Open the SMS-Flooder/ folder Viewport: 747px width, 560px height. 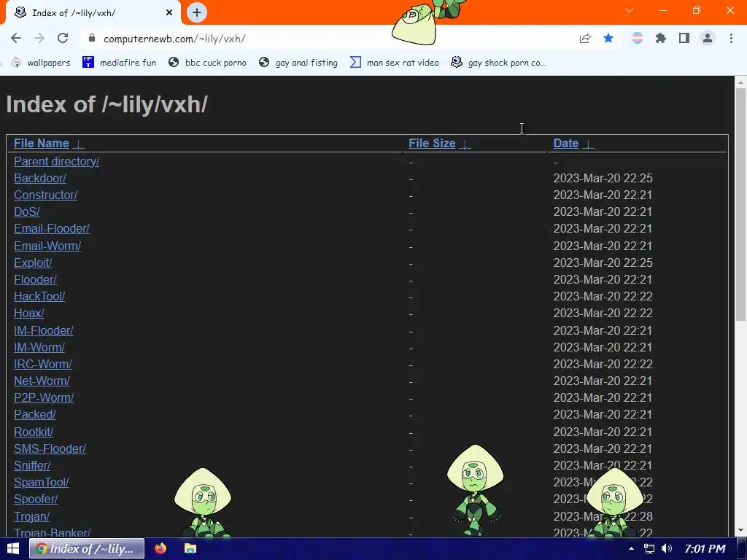50,448
